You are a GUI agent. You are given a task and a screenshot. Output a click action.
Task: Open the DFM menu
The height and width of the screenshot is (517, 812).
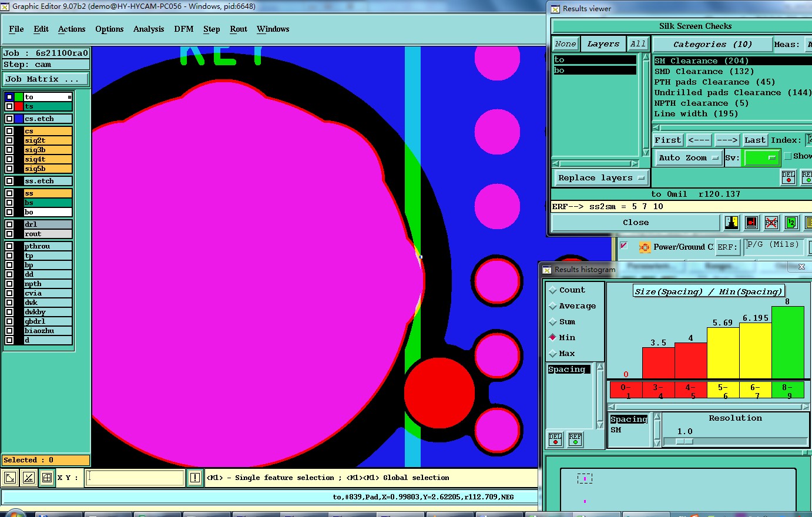click(x=184, y=29)
